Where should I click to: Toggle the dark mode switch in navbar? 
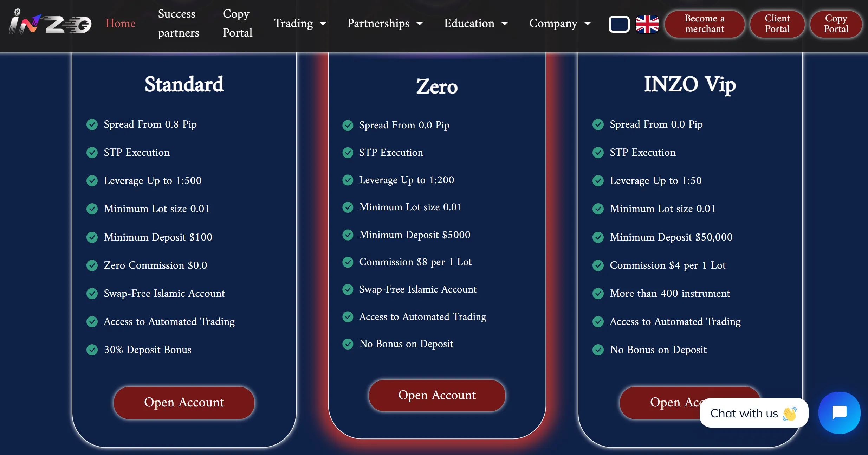pos(619,24)
